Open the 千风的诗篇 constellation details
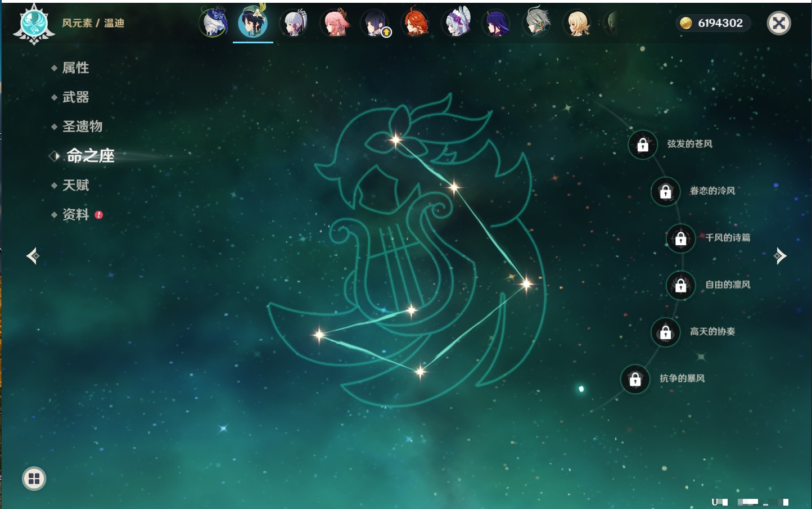812x509 pixels. [x=681, y=238]
